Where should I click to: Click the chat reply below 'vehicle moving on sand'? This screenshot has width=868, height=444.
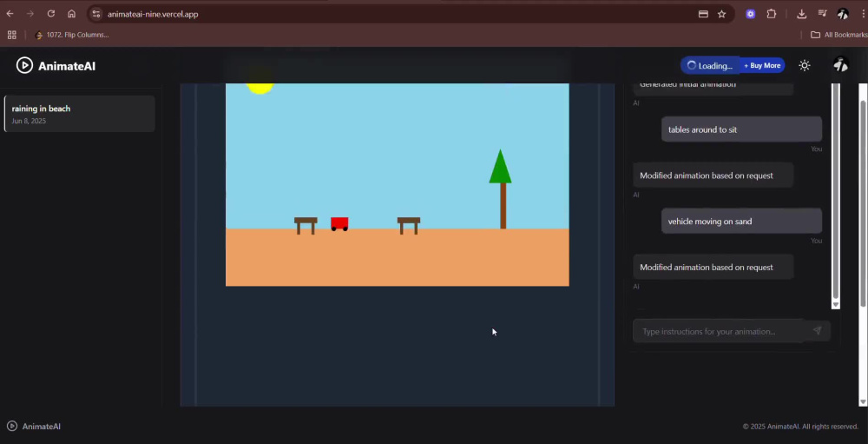click(713, 267)
